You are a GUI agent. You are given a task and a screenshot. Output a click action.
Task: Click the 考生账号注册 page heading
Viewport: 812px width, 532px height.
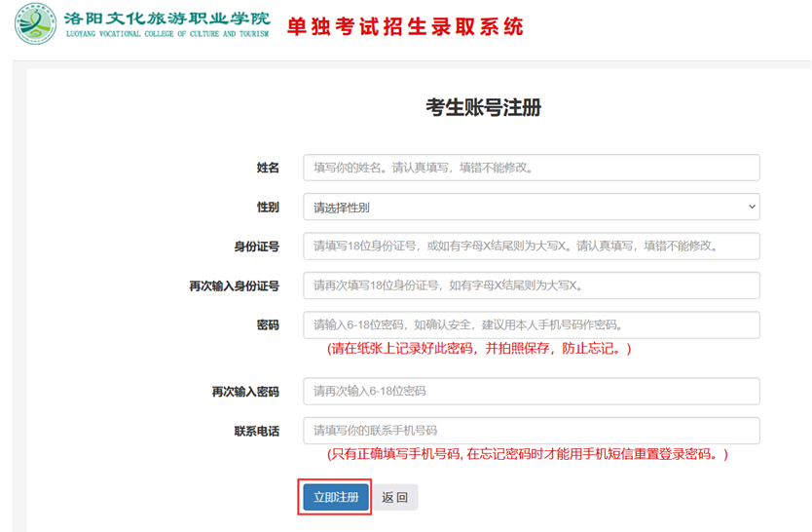pyautogui.click(x=483, y=108)
